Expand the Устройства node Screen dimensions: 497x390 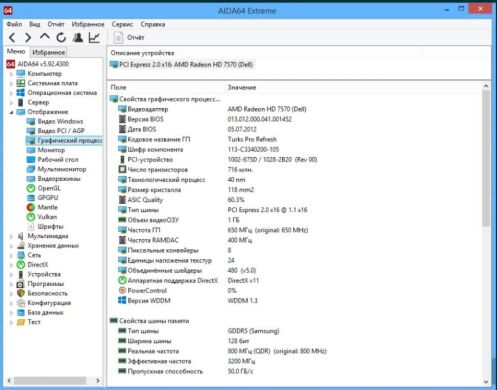pos(11,275)
